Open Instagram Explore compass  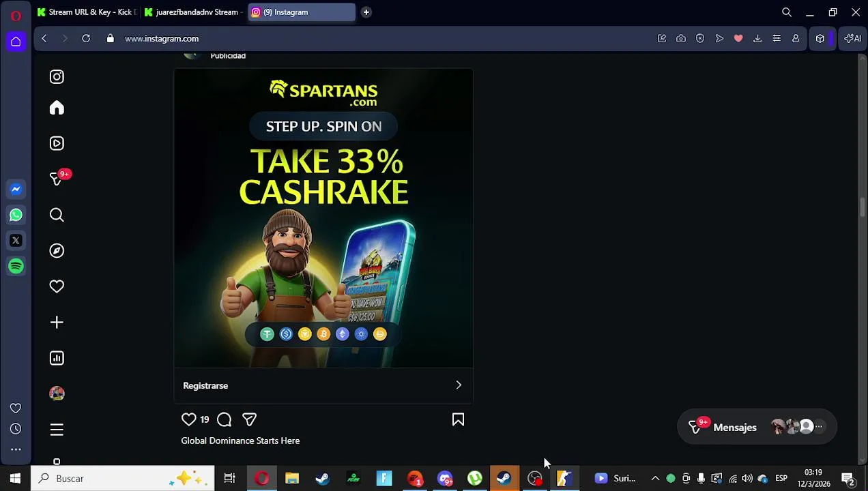[x=57, y=250]
